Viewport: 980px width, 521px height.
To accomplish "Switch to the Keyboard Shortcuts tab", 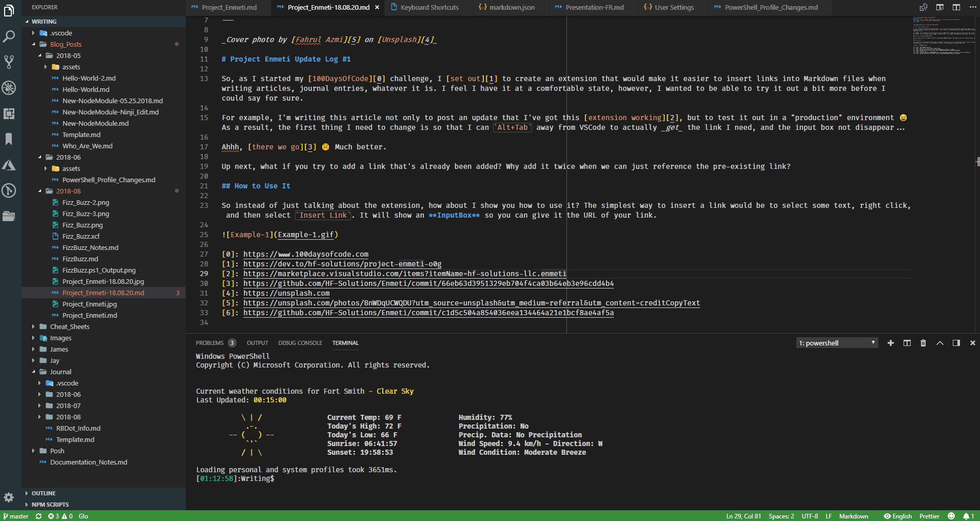I will (x=429, y=7).
